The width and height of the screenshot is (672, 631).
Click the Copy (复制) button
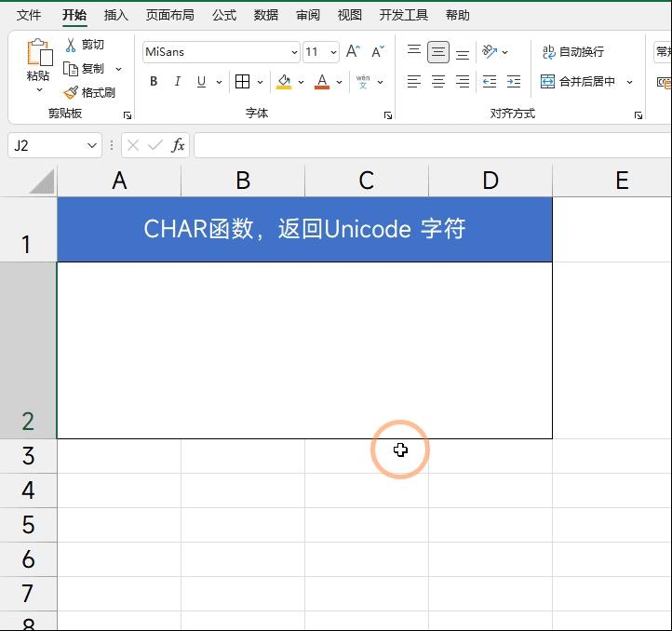pyautogui.click(x=85, y=69)
